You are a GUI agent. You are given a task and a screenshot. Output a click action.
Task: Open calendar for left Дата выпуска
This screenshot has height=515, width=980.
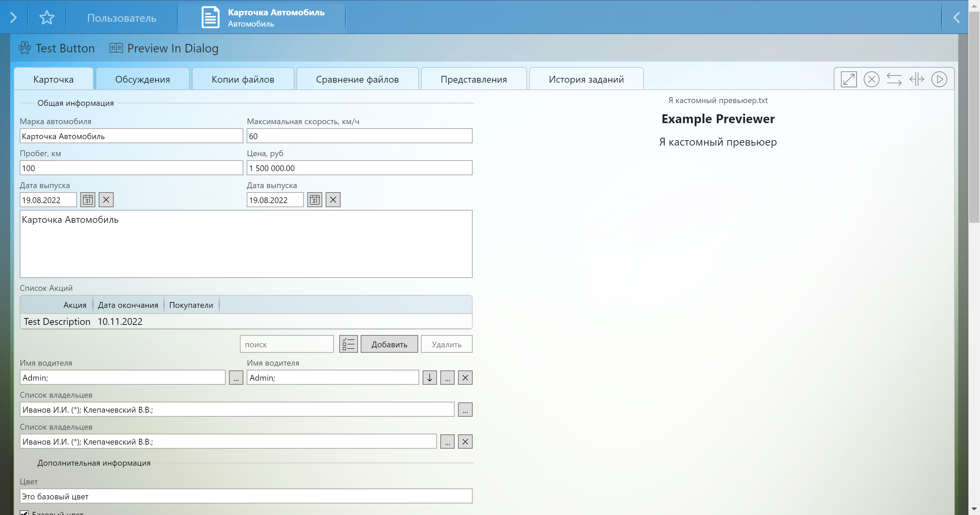click(x=88, y=200)
